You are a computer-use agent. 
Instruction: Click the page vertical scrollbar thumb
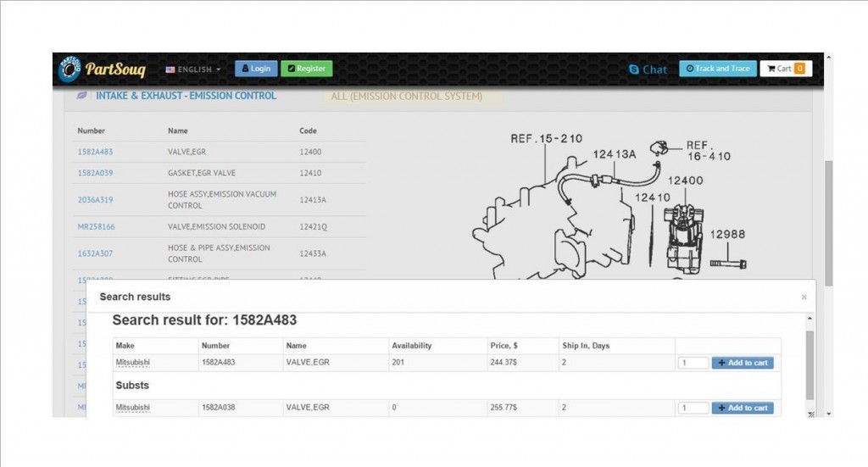828,223
